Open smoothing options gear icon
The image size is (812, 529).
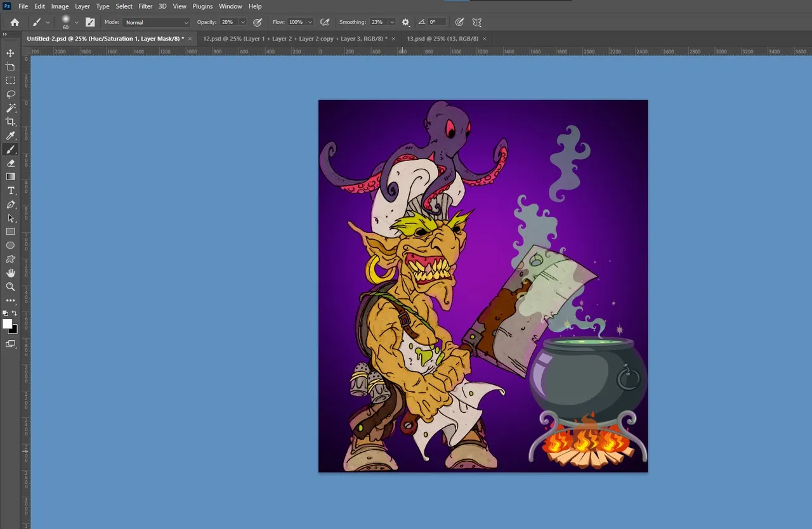coord(405,22)
